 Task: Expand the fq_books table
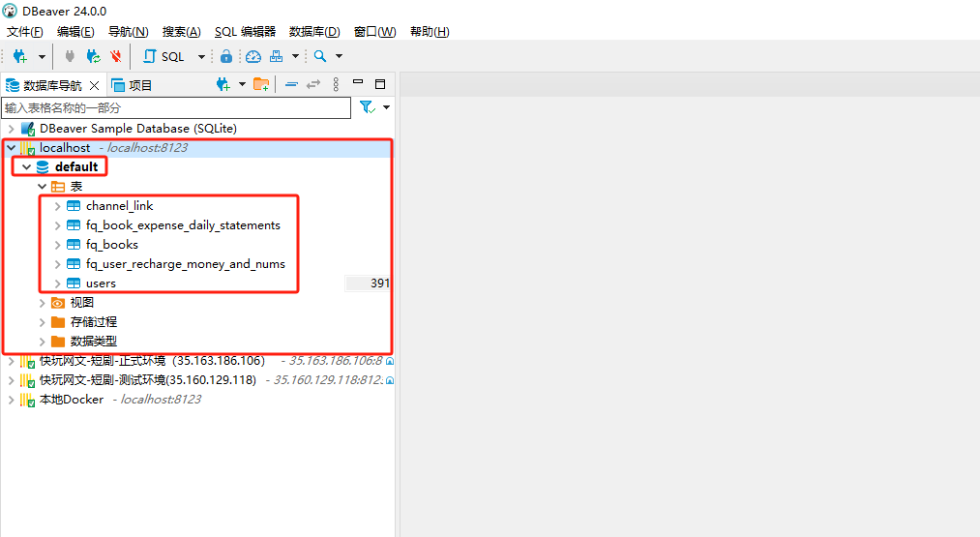pyautogui.click(x=57, y=245)
